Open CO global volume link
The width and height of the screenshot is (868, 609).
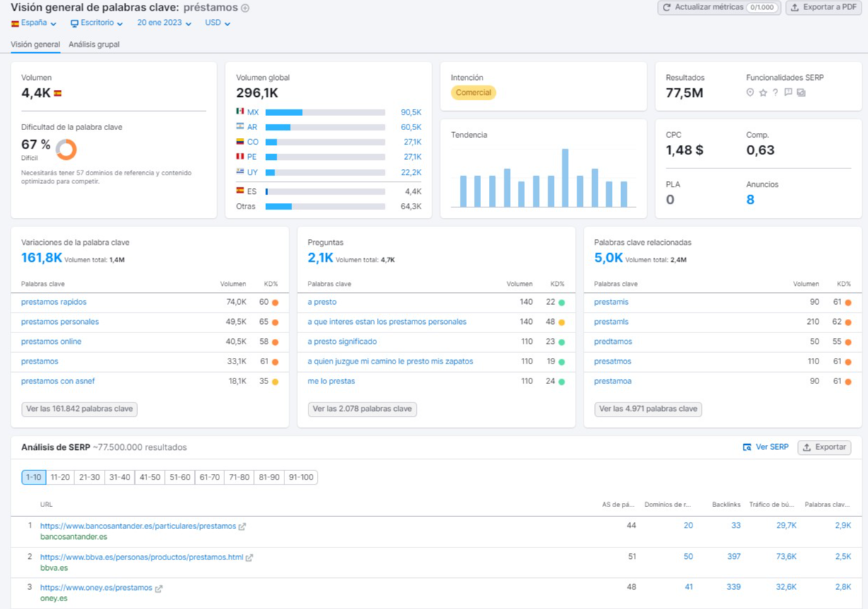[253, 142]
